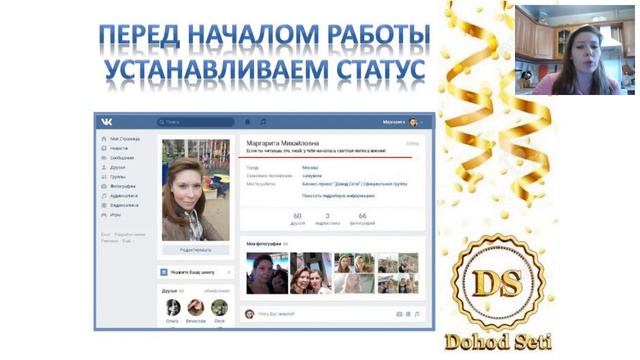Click the small header profile avatar
Image resolution: width=640 pixels, height=360 pixels.
(x=413, y=122)
